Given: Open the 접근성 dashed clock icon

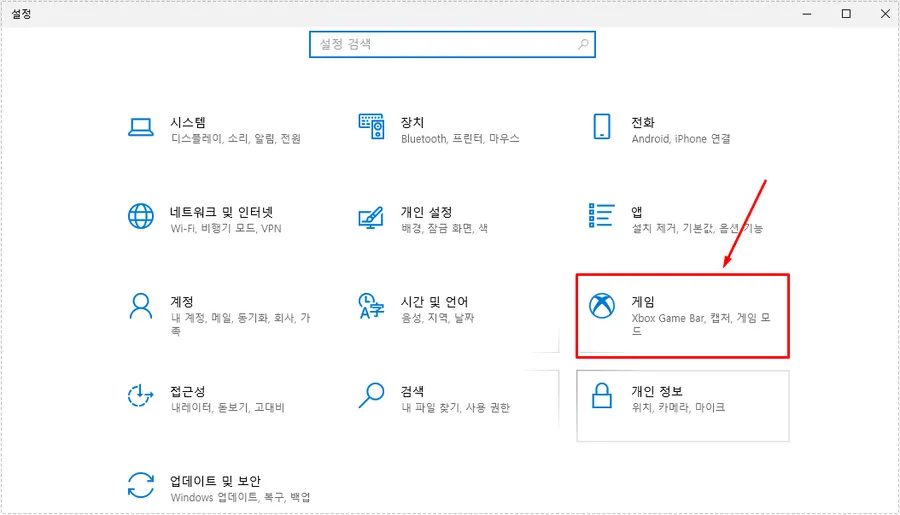Looking at the screenshot, I should click(x=141, y=396).
